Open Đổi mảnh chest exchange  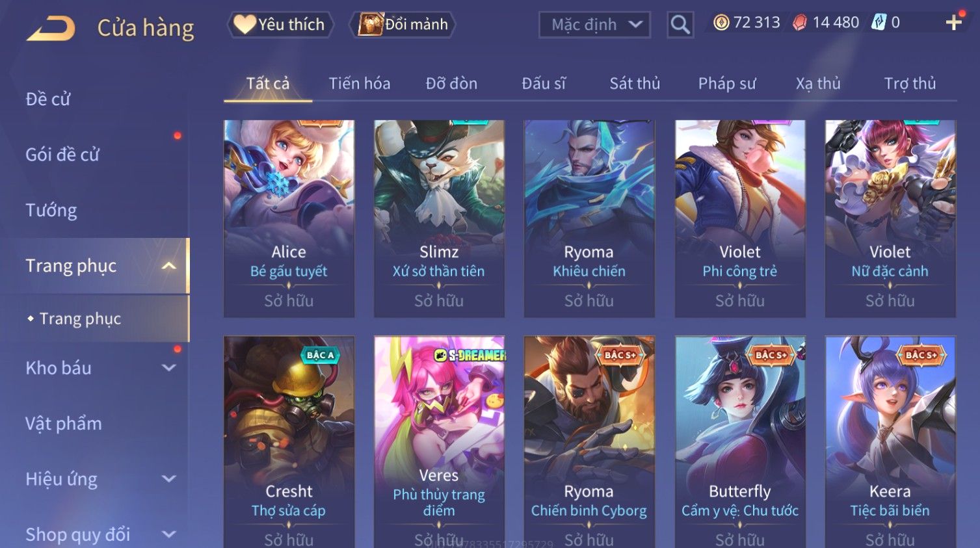point(403,25)
